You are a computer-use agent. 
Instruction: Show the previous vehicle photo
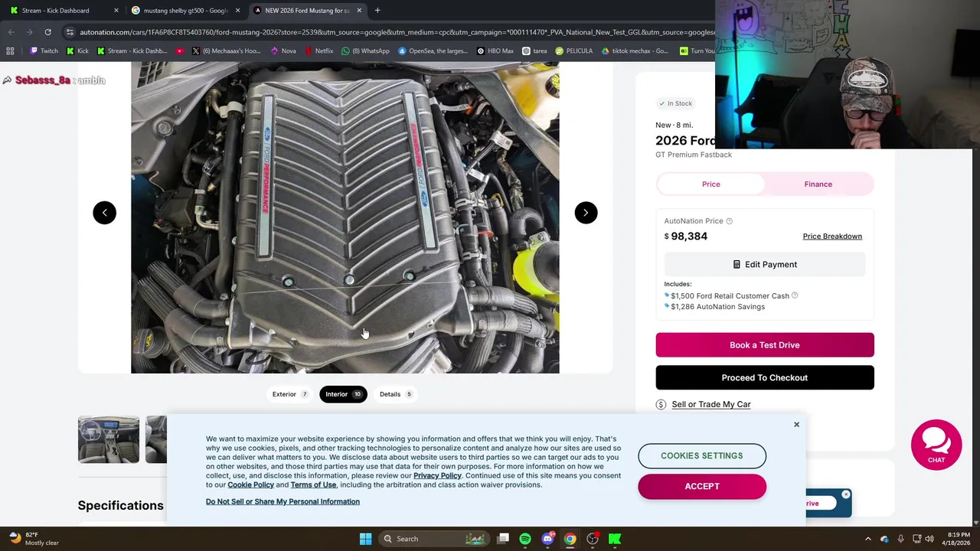pyautogui.click(x=104, y=213)
